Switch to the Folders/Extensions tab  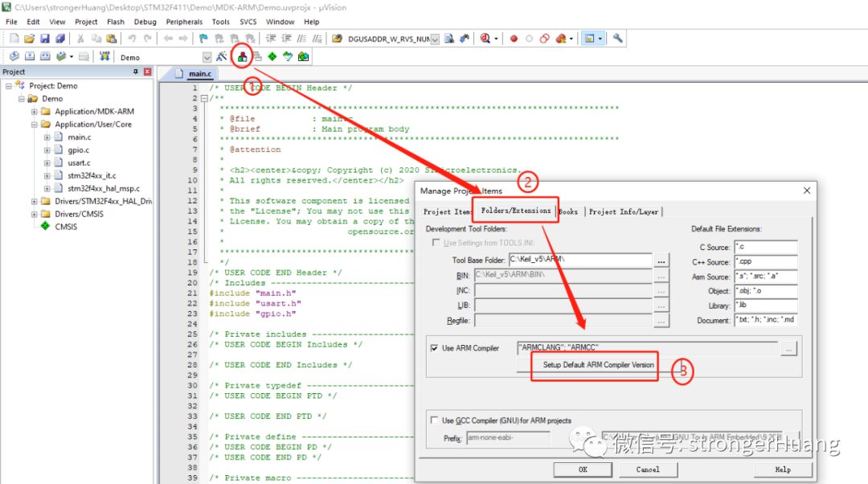coord(515,211)
